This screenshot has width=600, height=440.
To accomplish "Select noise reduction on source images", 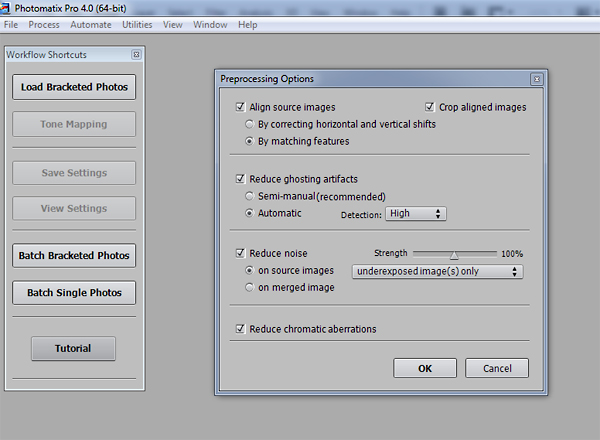I will coord(249,271).
